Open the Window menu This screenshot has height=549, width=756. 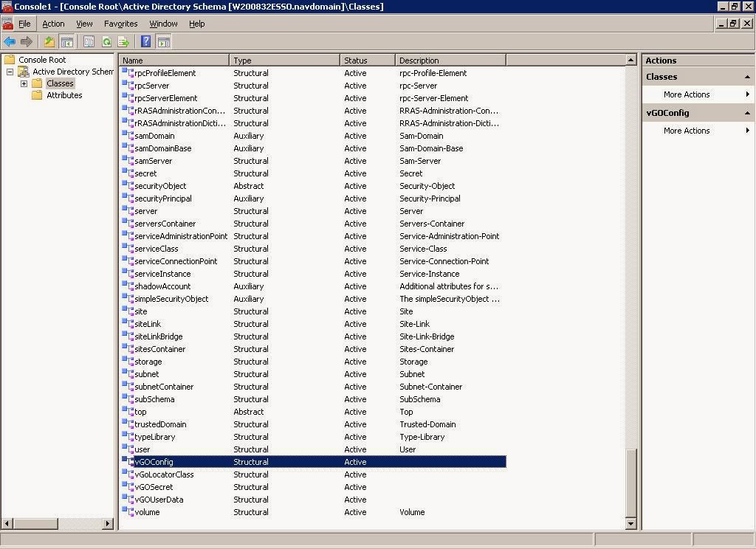tap(163, 24)
